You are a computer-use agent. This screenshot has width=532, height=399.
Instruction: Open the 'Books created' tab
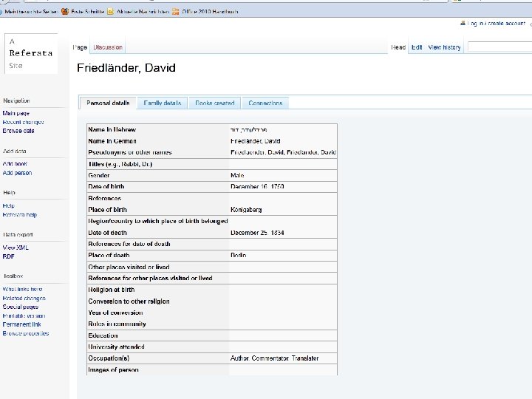(x=215, y=103)
